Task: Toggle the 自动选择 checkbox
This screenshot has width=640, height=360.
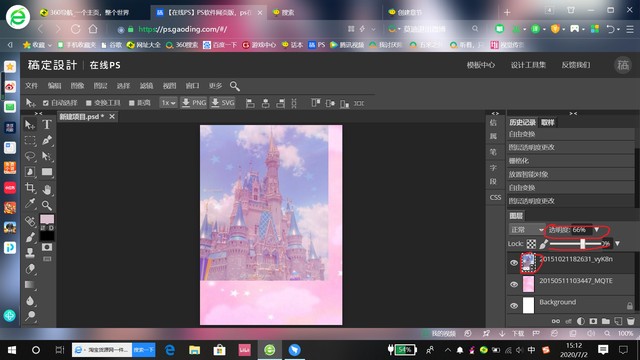Action: click(46, 103)
